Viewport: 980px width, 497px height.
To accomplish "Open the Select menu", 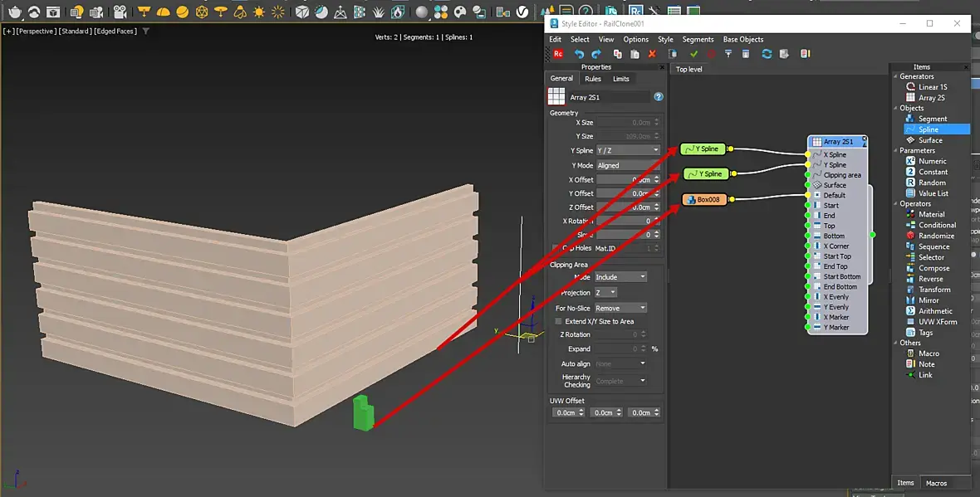I will tap(580, 39).
